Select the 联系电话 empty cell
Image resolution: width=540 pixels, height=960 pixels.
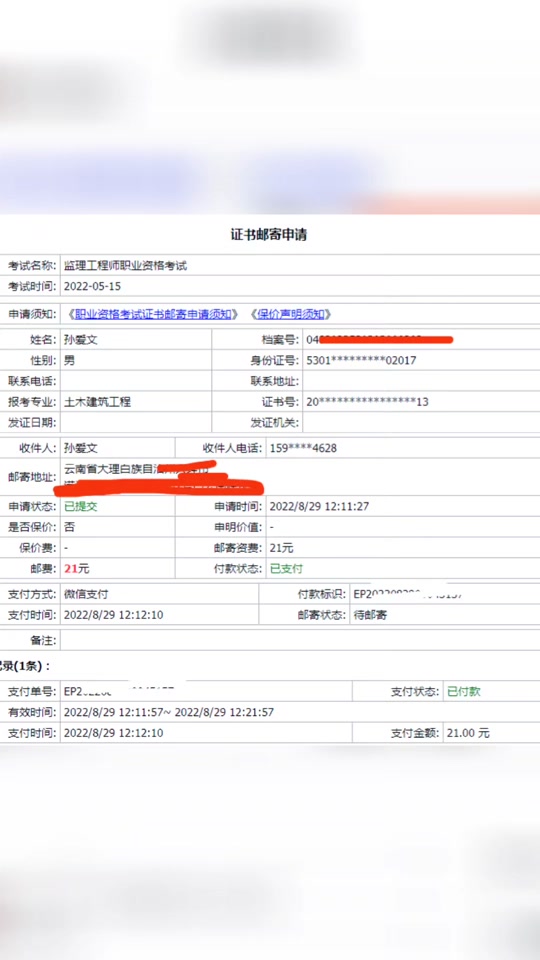click(136, 381)
